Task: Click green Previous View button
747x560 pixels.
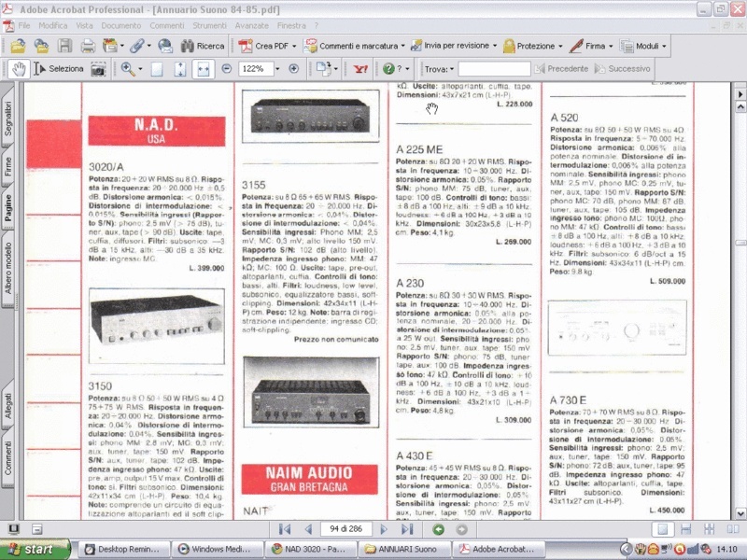Action: click(438, 529)
